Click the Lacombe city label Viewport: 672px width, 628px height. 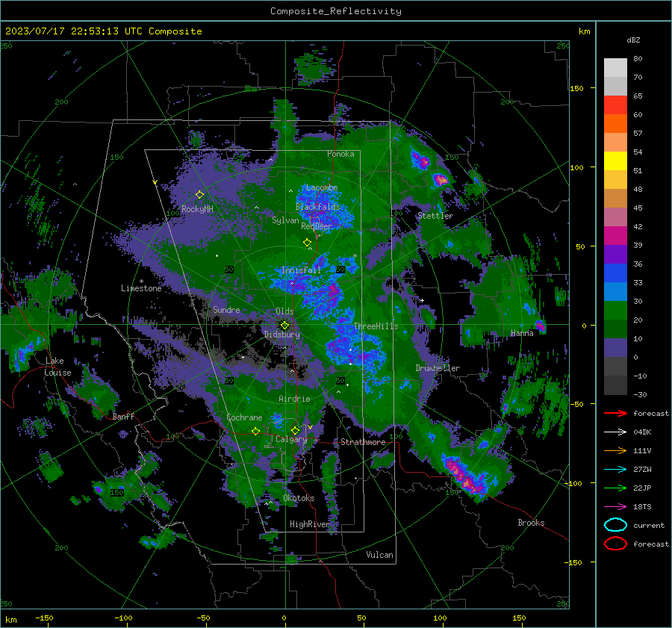click(322, 187)
